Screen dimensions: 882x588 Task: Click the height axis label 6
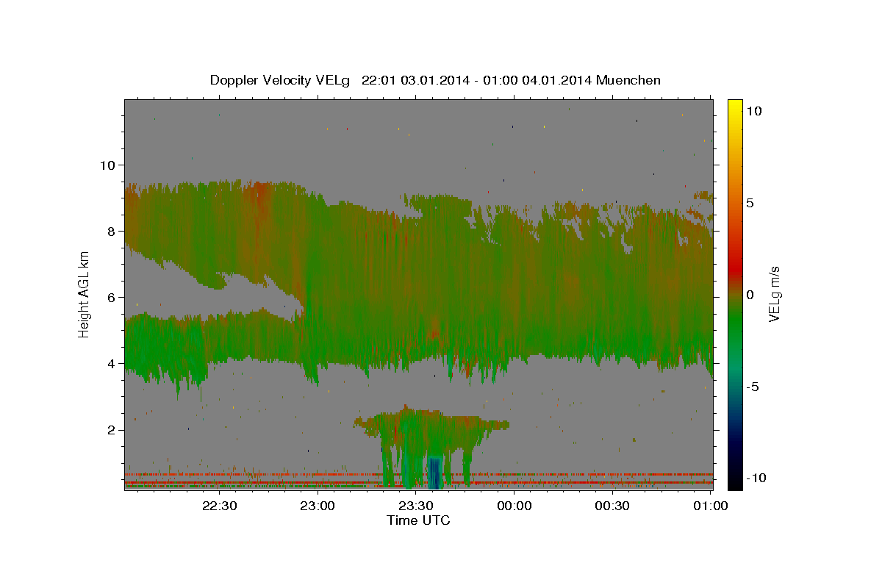pyautogui.click(x=112, y=298)
